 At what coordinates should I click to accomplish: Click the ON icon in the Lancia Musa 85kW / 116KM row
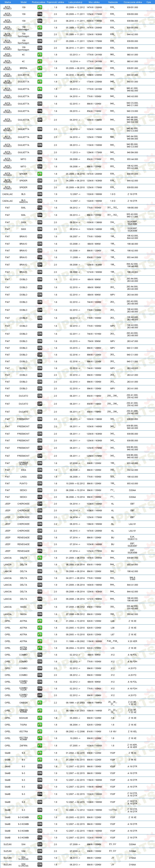[x=40, y=606]
